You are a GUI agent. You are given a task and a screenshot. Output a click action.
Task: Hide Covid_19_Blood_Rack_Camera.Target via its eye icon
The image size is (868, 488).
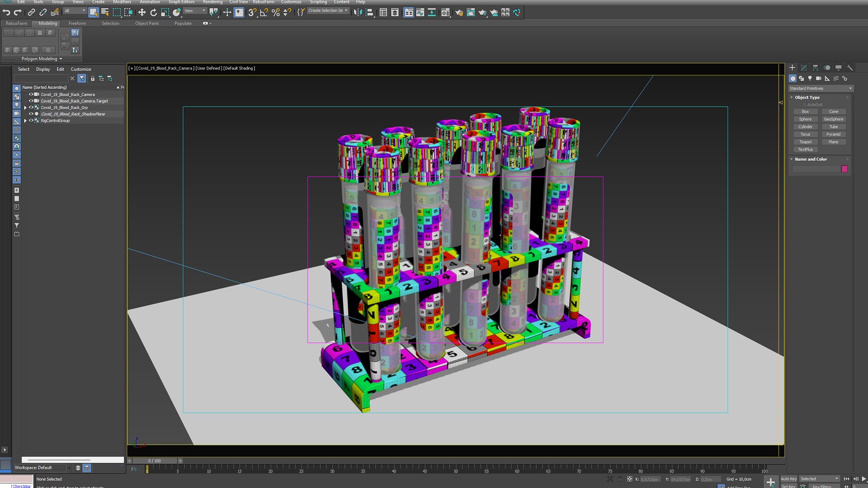point(31,101)
